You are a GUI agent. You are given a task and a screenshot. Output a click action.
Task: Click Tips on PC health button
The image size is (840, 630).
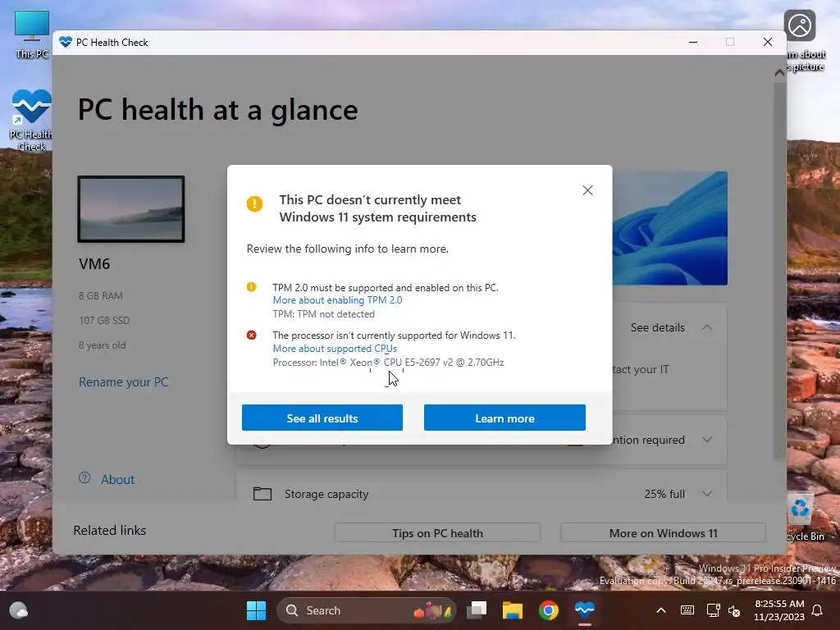click(x=437, y=533)
